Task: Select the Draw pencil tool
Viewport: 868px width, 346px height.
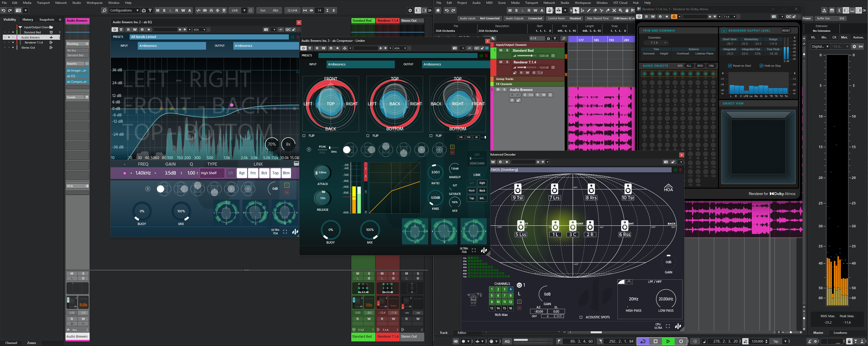Action: (x=589, y=10)
